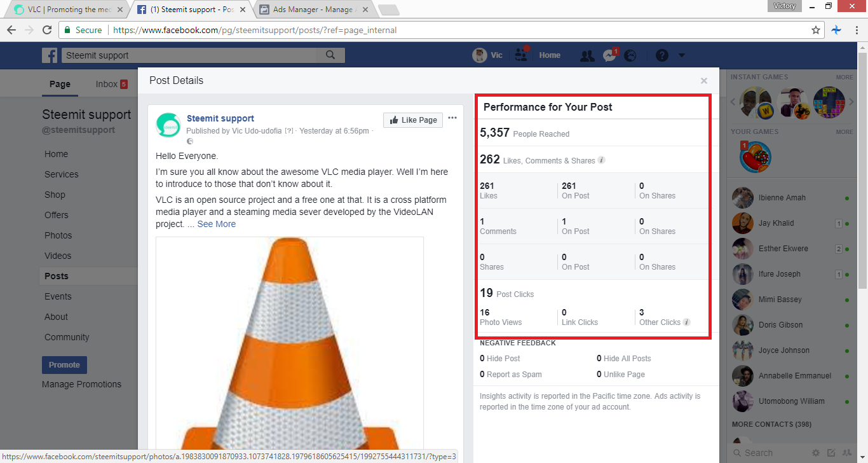
Task: Go to Home in top bar
Action: point(550,55)
